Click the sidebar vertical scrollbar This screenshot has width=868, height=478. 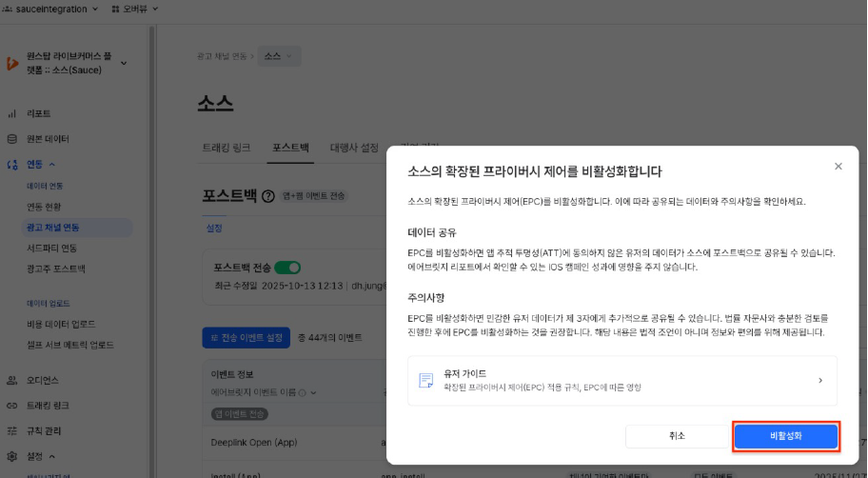pyautogui.click(x=151, y=249)
